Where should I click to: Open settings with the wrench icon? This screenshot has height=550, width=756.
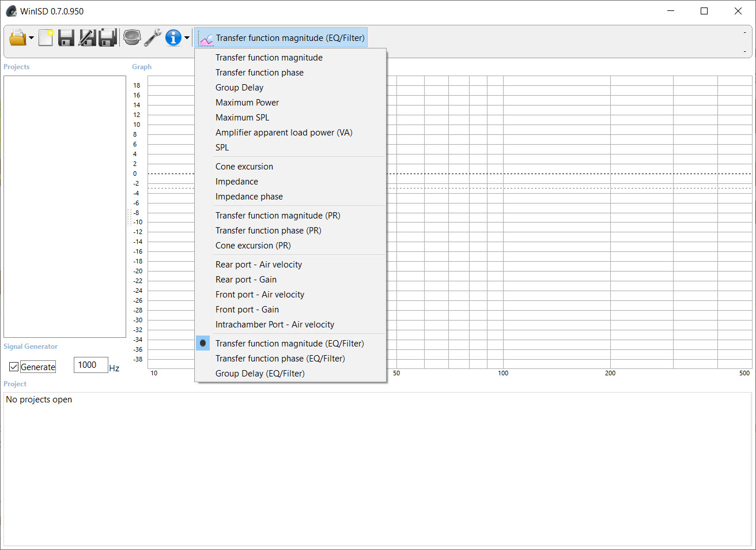(153, 38)
